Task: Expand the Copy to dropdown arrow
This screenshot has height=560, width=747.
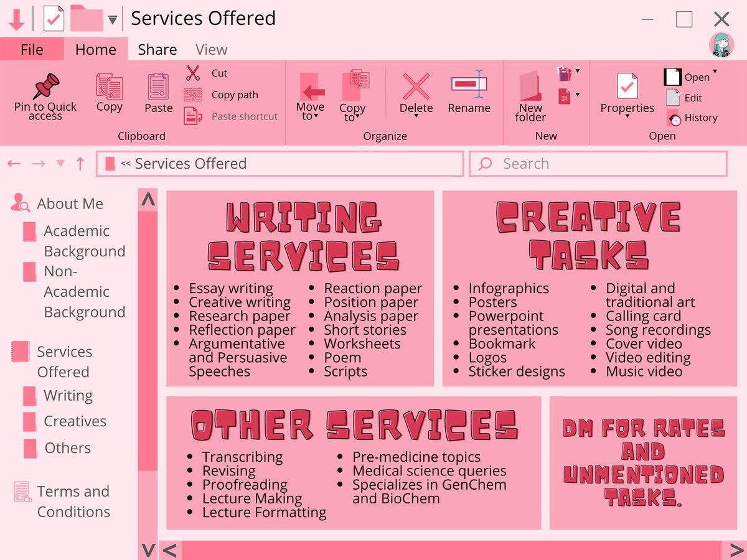Action: (x=359, y=117)
